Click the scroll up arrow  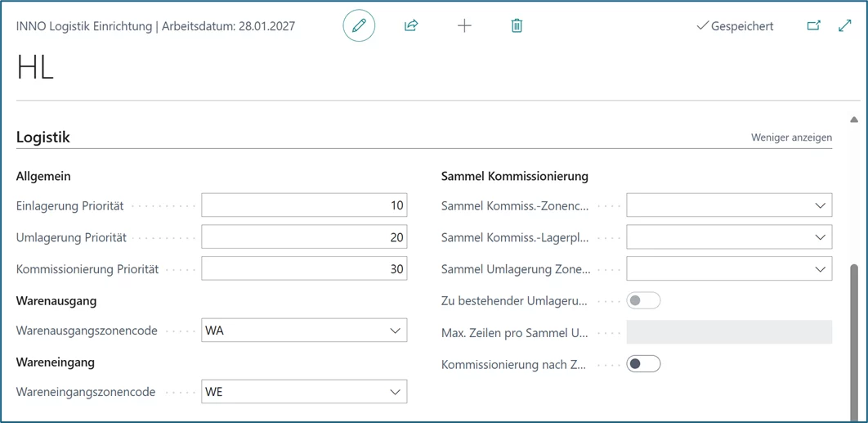(x=854, y=120)
